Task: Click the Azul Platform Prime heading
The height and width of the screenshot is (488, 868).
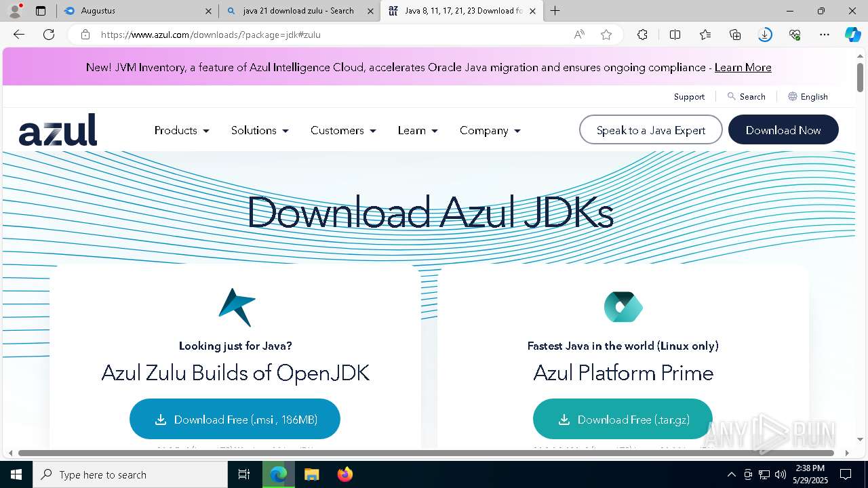Action: pos(623,373)
